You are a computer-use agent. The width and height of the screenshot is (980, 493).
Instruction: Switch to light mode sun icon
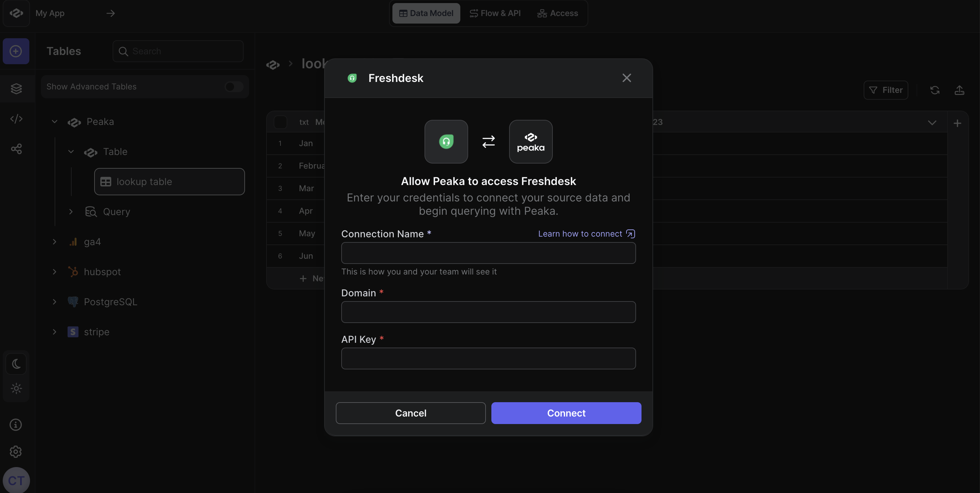point(16,388)
